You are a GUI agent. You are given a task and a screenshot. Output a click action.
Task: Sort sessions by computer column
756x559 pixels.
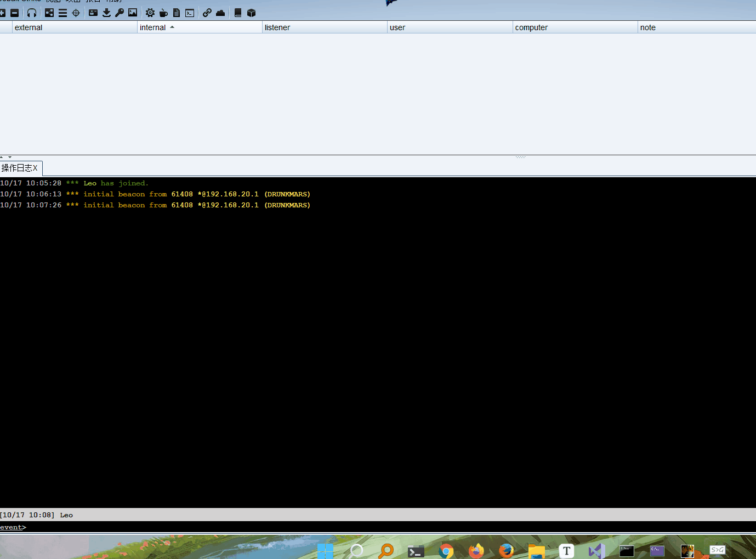[x=575, y=27]
